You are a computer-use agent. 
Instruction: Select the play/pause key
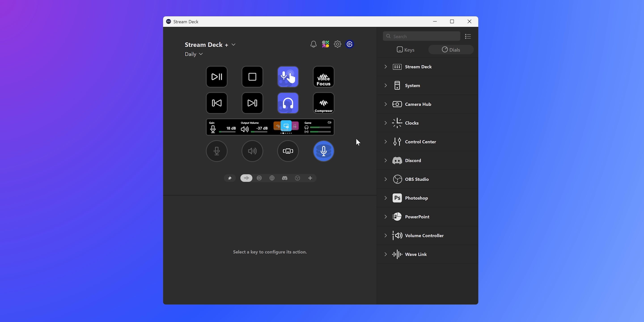216,77
